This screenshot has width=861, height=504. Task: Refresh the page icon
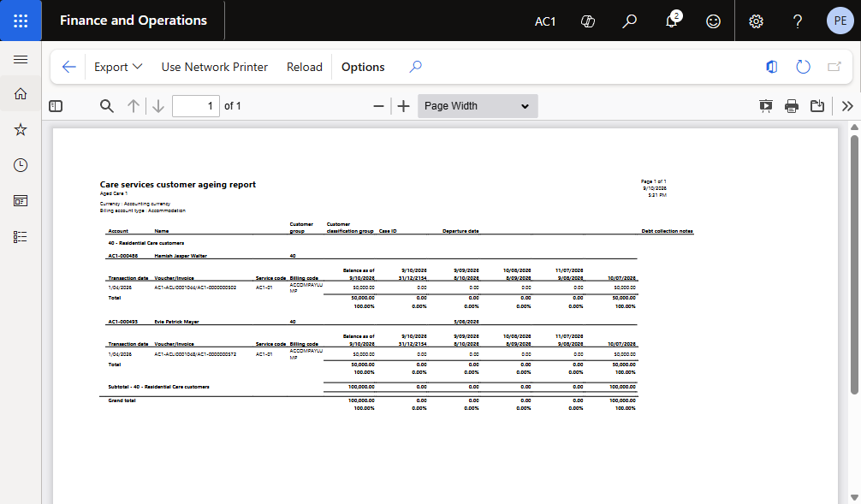pos(803,67)
